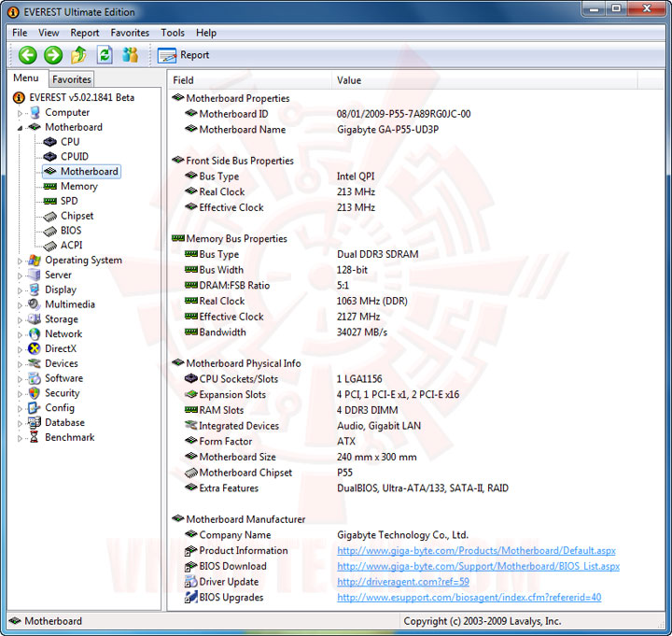Image resolution: width=672 pixels, height=636 pixels.
Task: Click the Operating System Windows flag icon
Action: [x=35, y=261]
